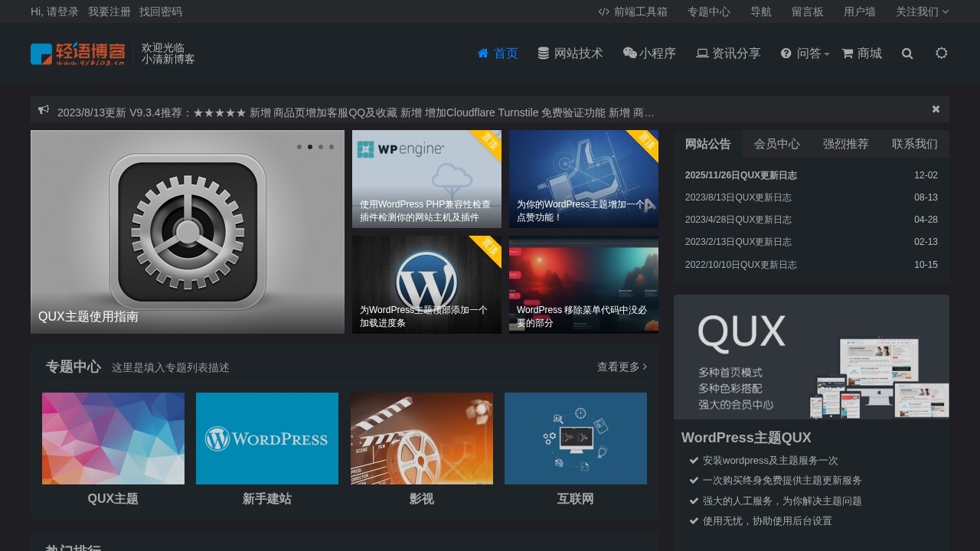980x551 pixels.
Task: Click the search magnifier icon in the navbar
Action: pyautogui.click(x=907, y=53)
